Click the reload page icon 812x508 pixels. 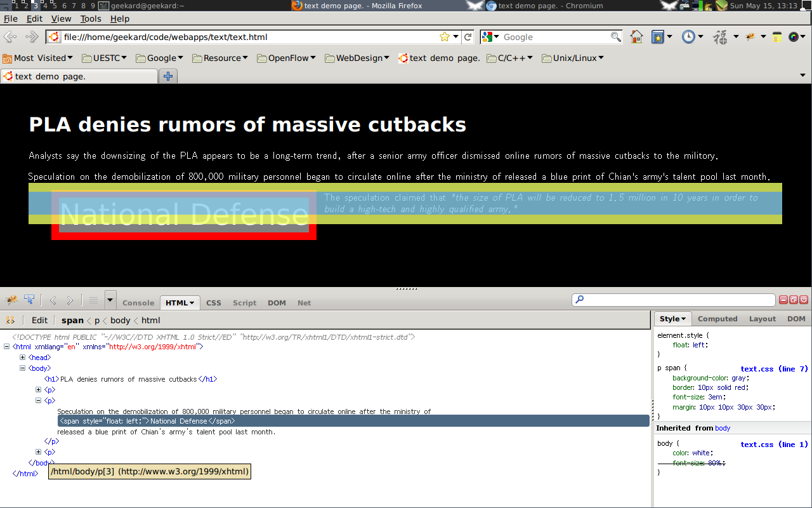point(468,37)
